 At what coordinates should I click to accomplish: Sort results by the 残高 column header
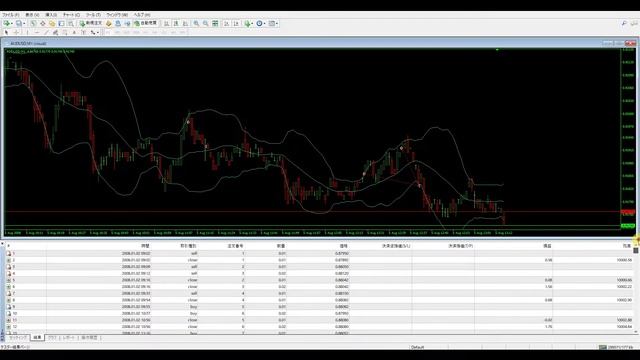(x=627, y=246)
